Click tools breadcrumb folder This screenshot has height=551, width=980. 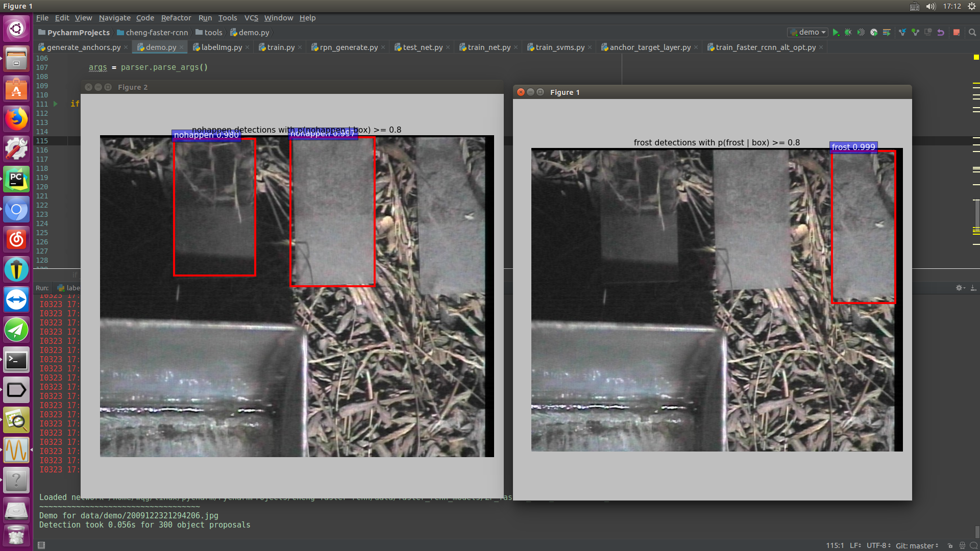(209, 33)
